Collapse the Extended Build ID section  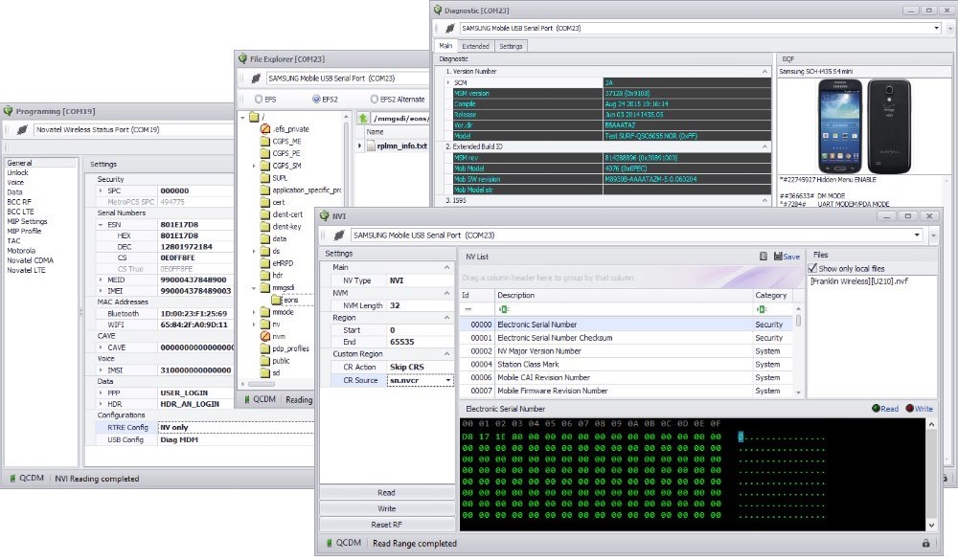pyautogui.click(x=764, y=146)
